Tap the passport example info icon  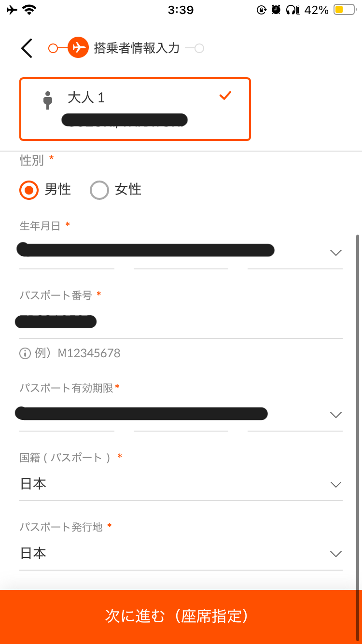click(x=25, y=353)
